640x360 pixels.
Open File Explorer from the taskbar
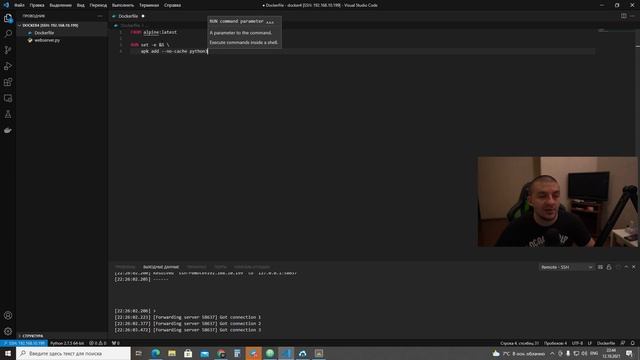click(x=172, y=353)
